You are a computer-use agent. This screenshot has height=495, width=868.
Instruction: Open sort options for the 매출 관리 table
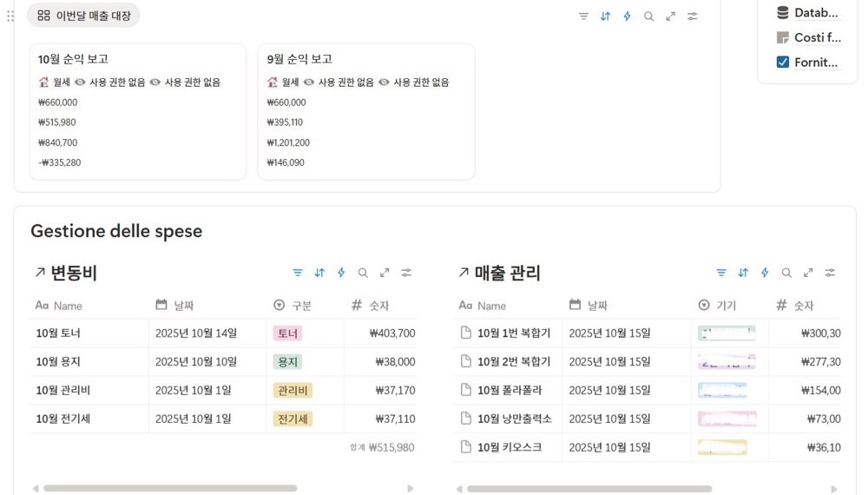(743, 273)
